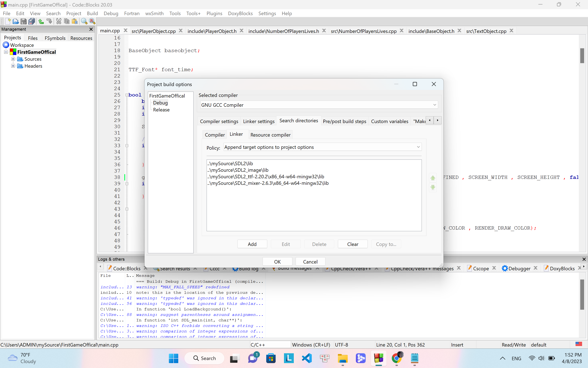Click the Replace magnifier icon
The image size is (588, 368).
click(92, 21)
